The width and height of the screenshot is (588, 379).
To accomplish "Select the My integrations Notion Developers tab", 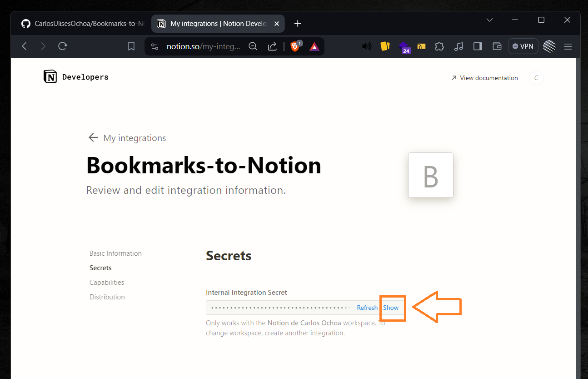I will 219,24.
